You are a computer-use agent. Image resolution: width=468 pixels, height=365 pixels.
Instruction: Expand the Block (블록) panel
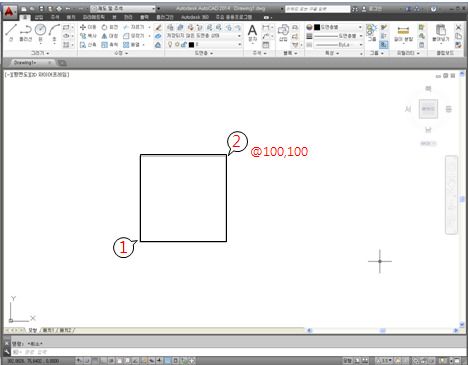(290, 53)
